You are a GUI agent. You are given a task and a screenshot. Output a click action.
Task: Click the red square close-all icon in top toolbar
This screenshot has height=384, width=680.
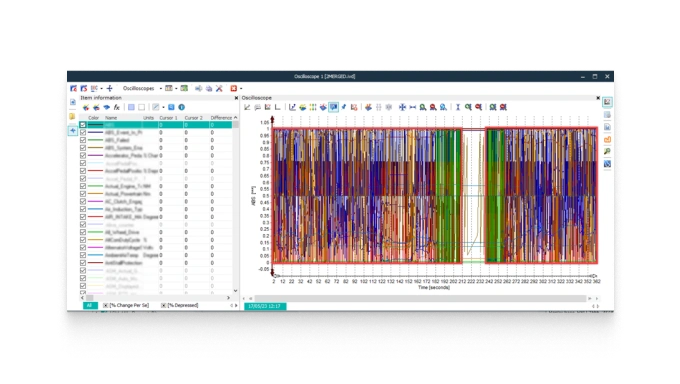tap(234, 88)
